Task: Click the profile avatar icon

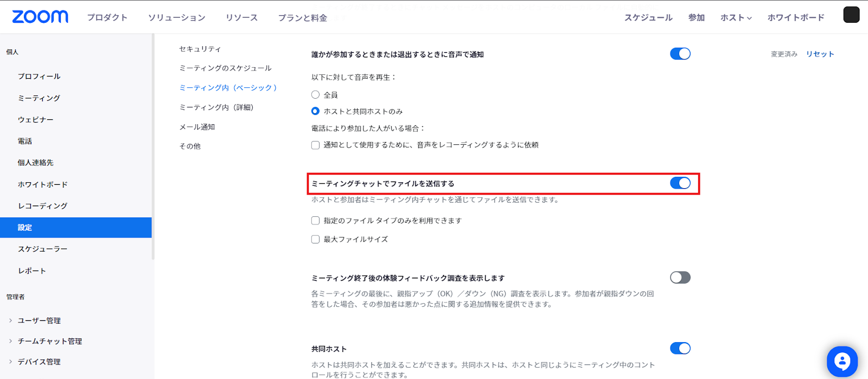Action: coord(851,15)
